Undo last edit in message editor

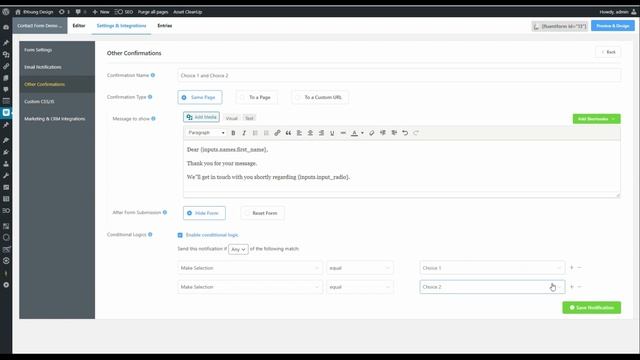pos(405,133)
